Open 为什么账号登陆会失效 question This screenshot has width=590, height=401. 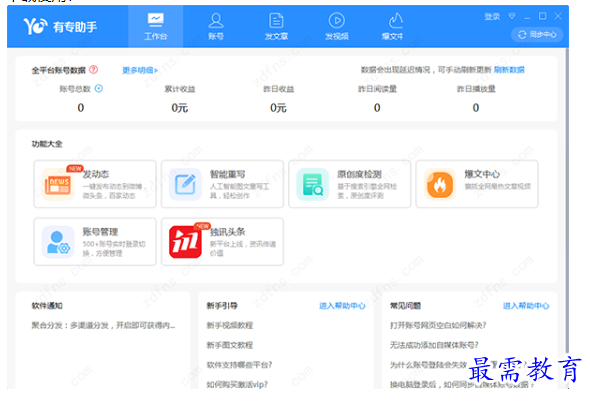pyautogui.click(x=428, y=365)
